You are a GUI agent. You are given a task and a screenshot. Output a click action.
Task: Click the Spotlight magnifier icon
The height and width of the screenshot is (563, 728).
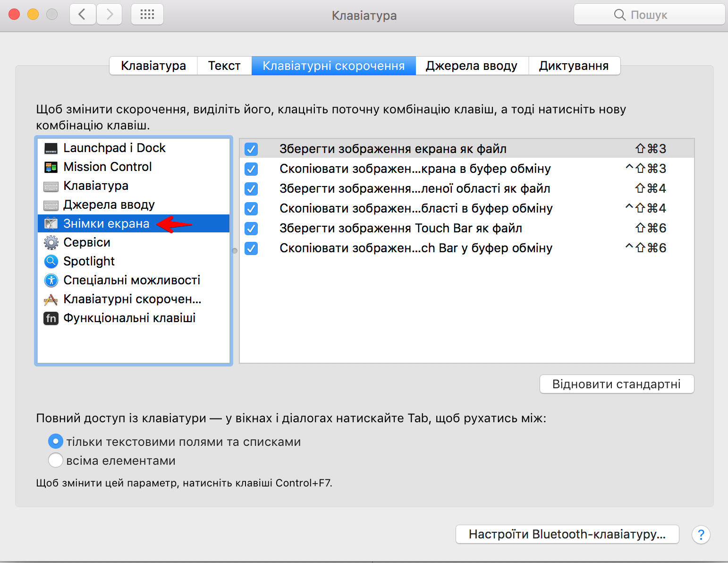click(x=51, y=262)
